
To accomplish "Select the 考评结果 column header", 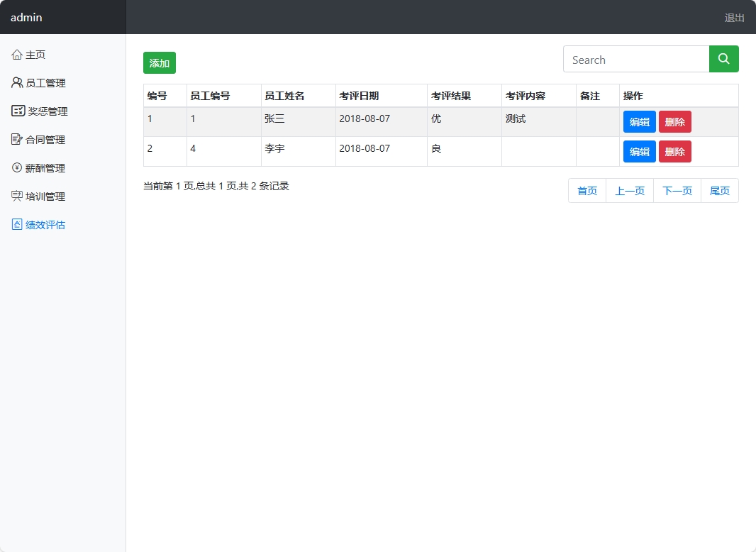I will 450,95.
